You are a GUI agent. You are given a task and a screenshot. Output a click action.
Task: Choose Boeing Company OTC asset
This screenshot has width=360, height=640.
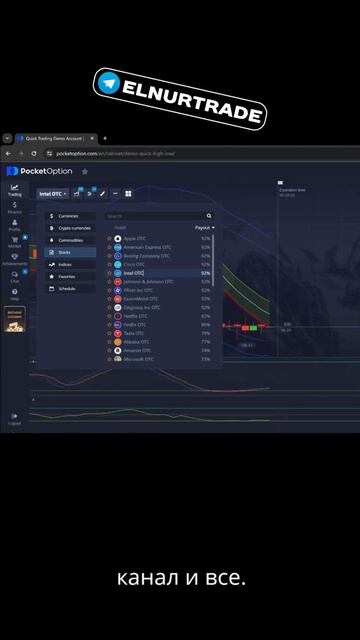(x=160, y=256)
